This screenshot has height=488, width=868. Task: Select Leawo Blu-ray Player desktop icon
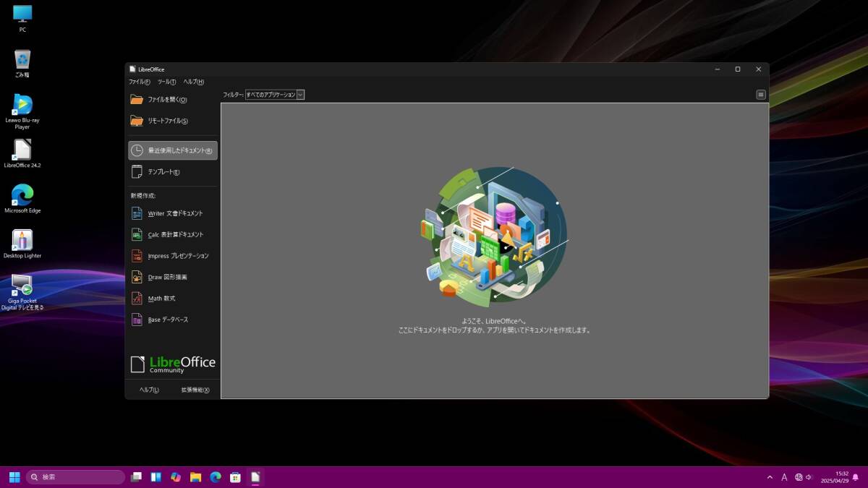click(22, 111)
